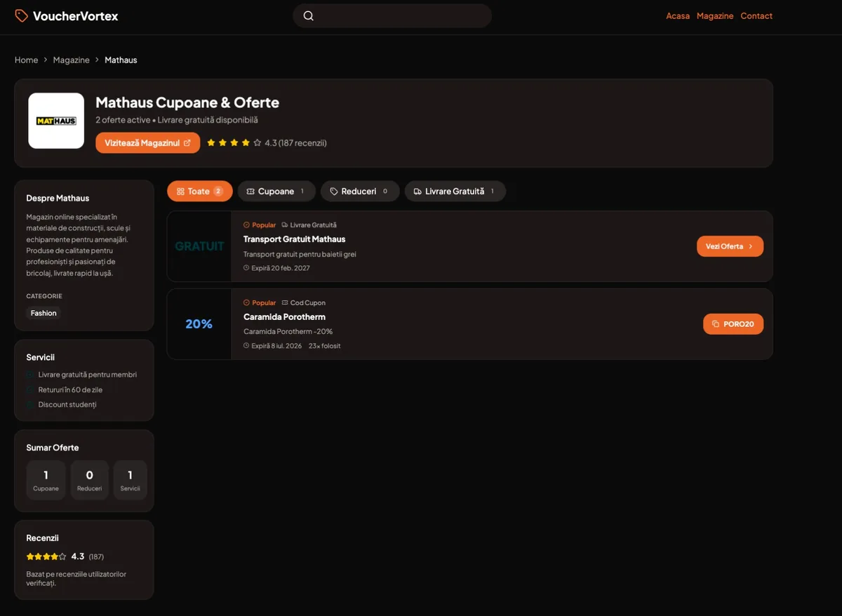
Task: Click the Vizitează Magazinul button
Action: click(148, 143)
